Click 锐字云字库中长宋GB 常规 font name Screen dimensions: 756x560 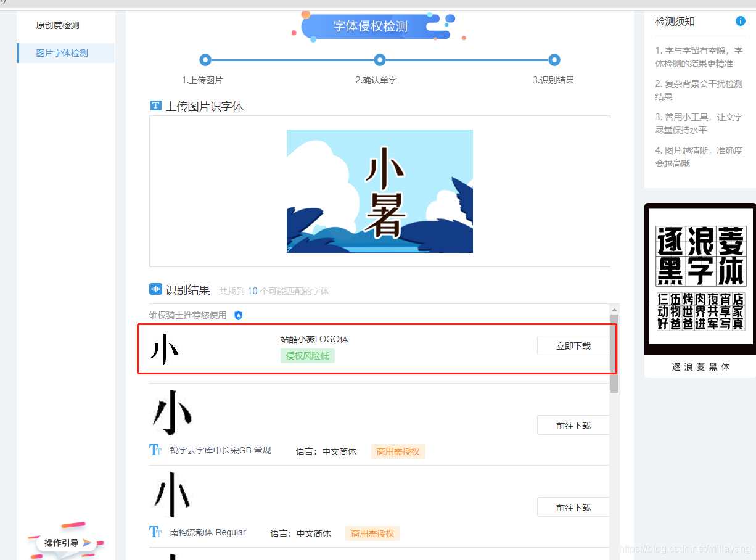coord(220,450)
